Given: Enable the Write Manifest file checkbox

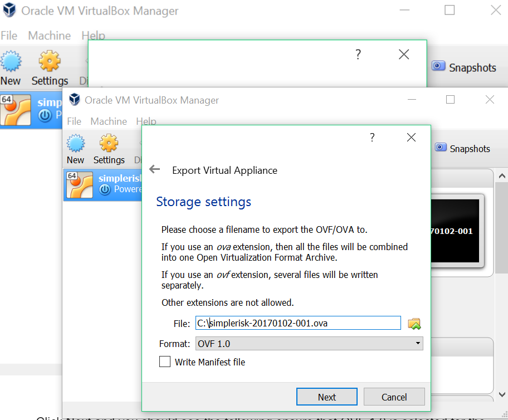Looking at the screenshot, I should tap(165, 362).
